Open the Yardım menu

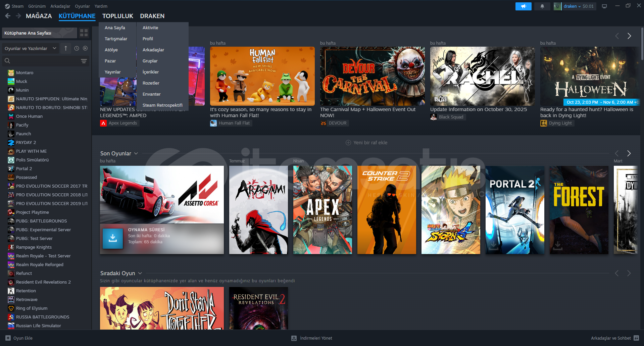[101, 6]
